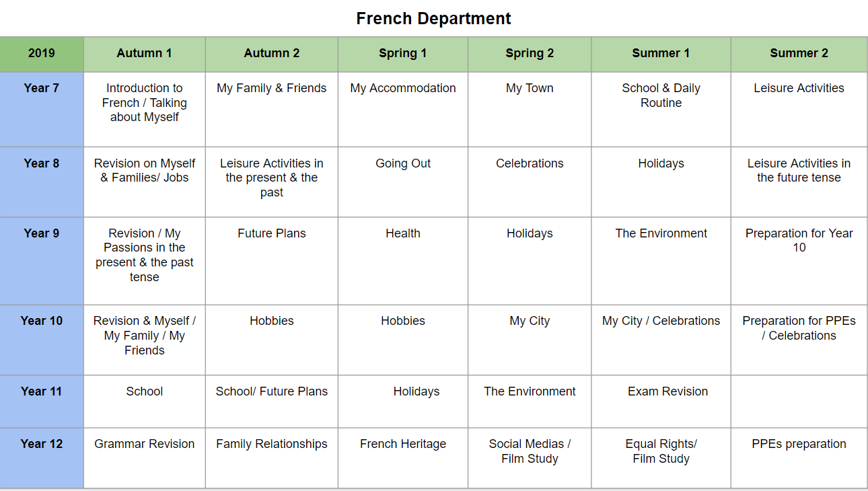Select the Year 7 row header
The image size is (868, 491).
coord(42,110)
